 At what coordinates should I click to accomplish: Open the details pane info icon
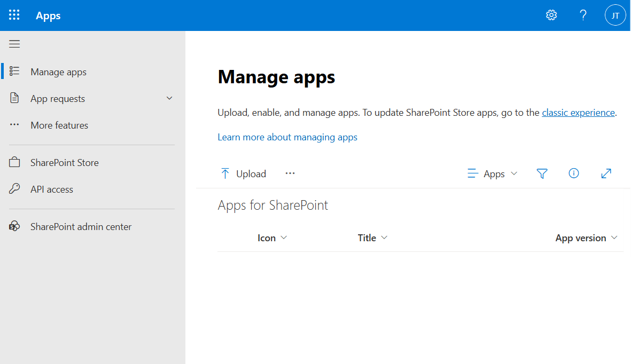[x=574, y=173]
